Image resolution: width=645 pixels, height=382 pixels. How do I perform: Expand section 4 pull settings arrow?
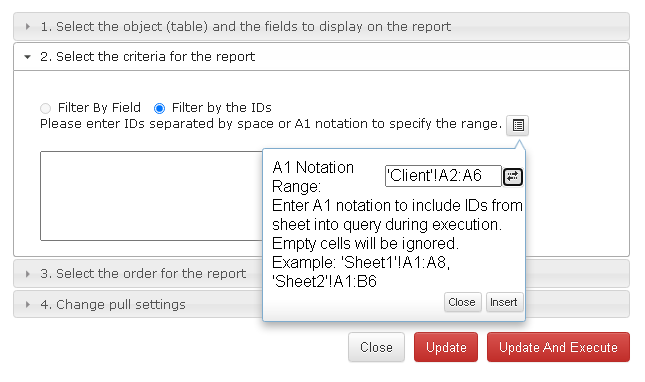28,305
